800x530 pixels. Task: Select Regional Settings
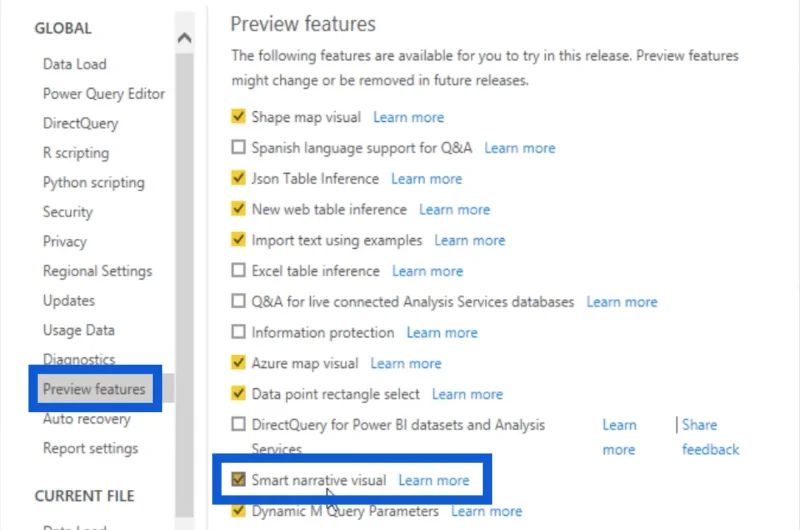(x=97, y=271)
